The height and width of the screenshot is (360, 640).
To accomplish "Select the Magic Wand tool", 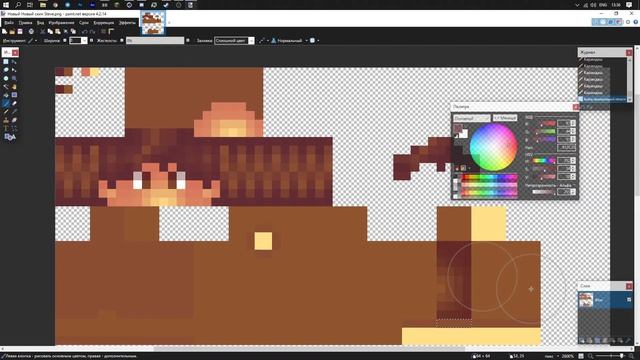I will (6, 87).
